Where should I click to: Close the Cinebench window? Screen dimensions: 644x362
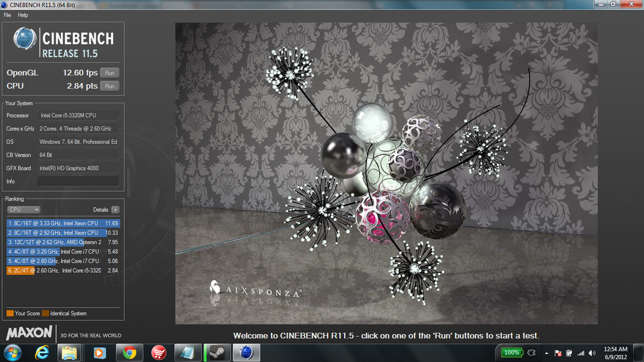click(x=631, y=4)
